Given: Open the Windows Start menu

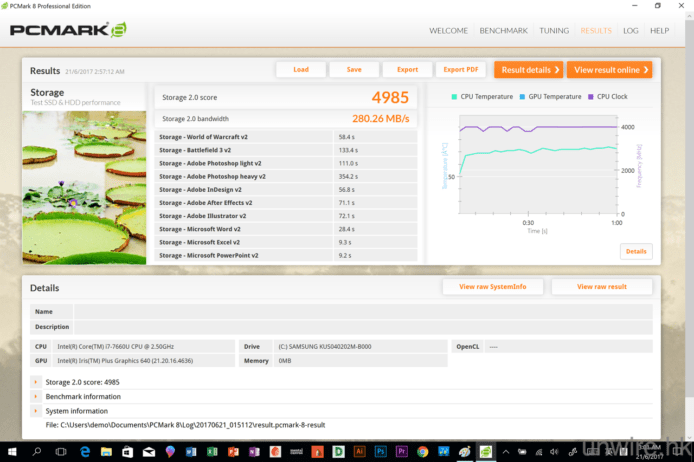Looking at the screenshot, I should click(x=12, y=451).
